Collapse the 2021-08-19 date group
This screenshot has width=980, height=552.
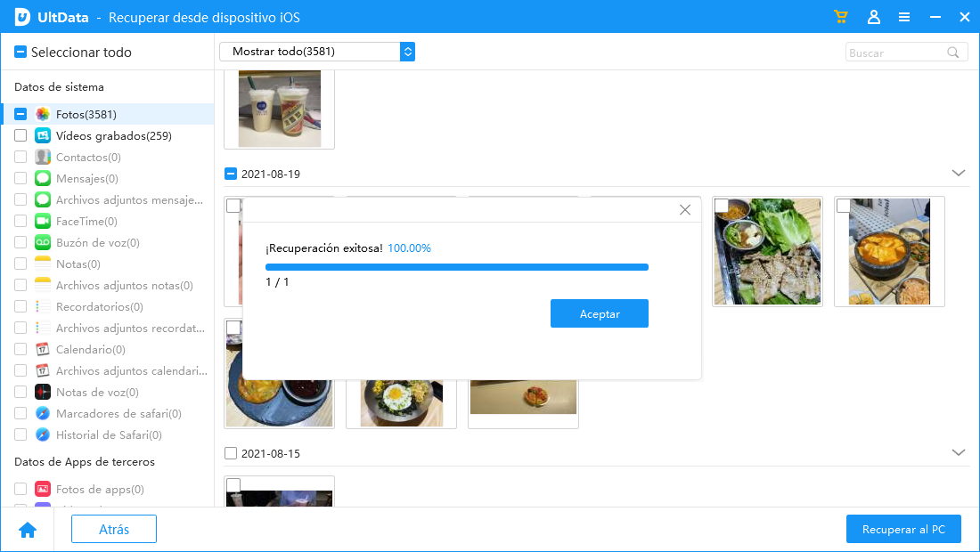[x=959, y=173]
